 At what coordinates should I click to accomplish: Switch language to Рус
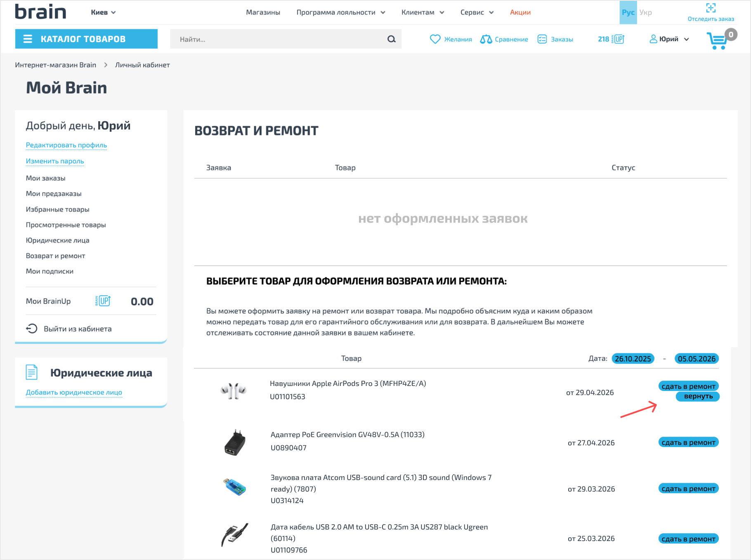tap(628, 12)
